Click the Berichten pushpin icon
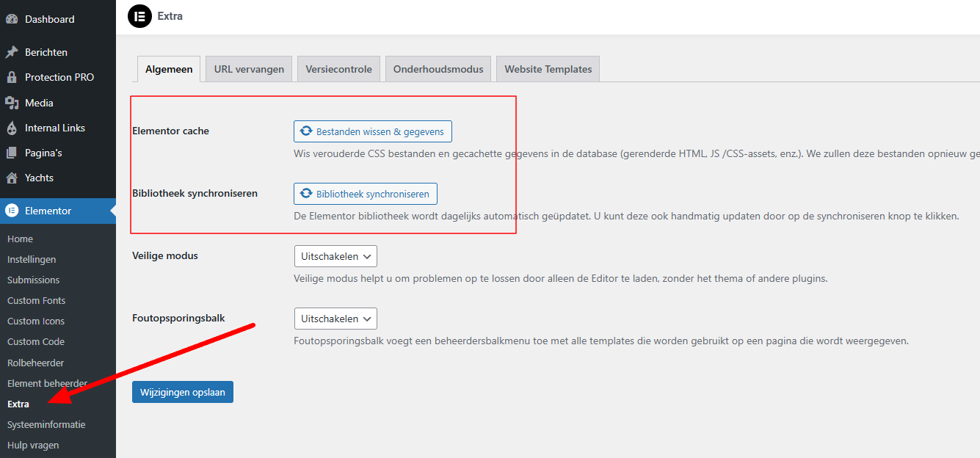980x458 pixels. point(11,52)
